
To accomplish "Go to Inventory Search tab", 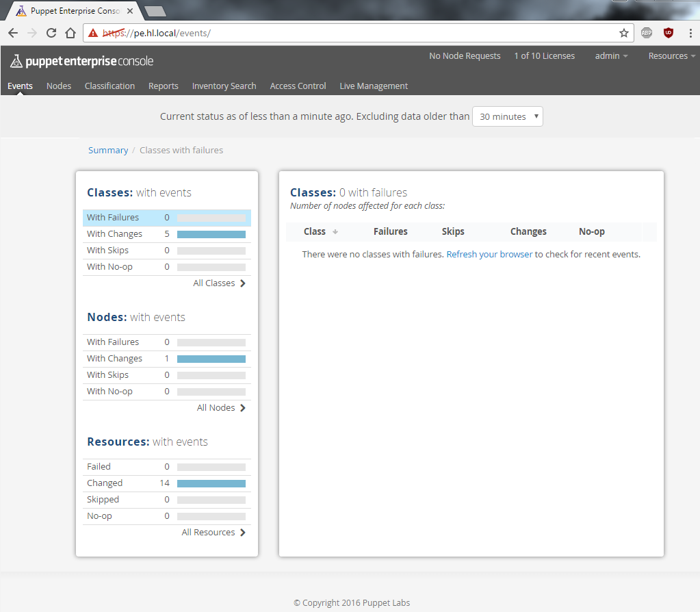I will [224, 86].
